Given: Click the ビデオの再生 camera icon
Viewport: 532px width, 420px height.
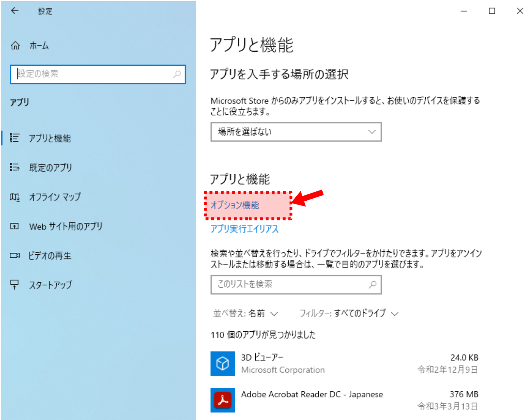Looking at the screenshot, I should [x=14, y=255].
